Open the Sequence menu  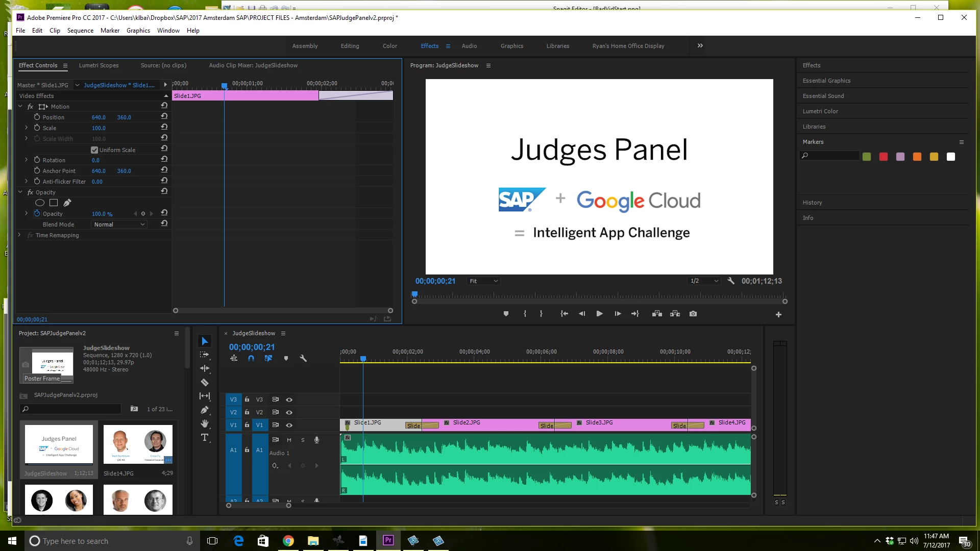click(80, 31)
